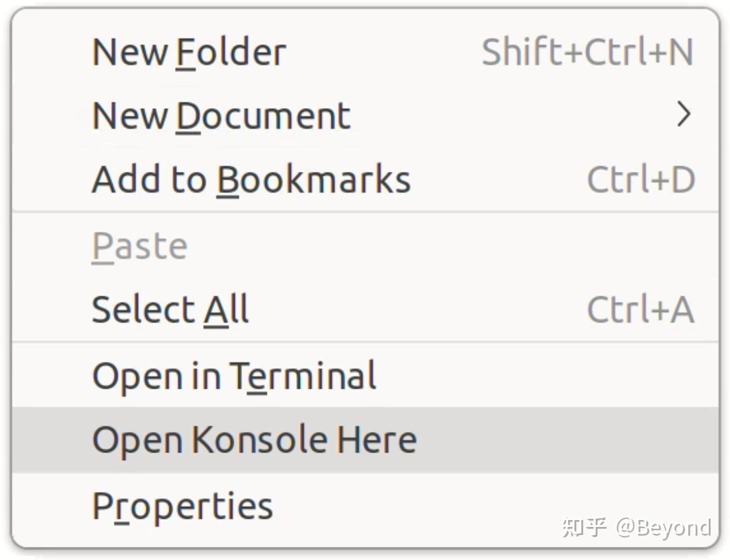Click the separator area below Add to Bookmarks
This screenshot has height=560, width=730.
click(x=365, y=212)
